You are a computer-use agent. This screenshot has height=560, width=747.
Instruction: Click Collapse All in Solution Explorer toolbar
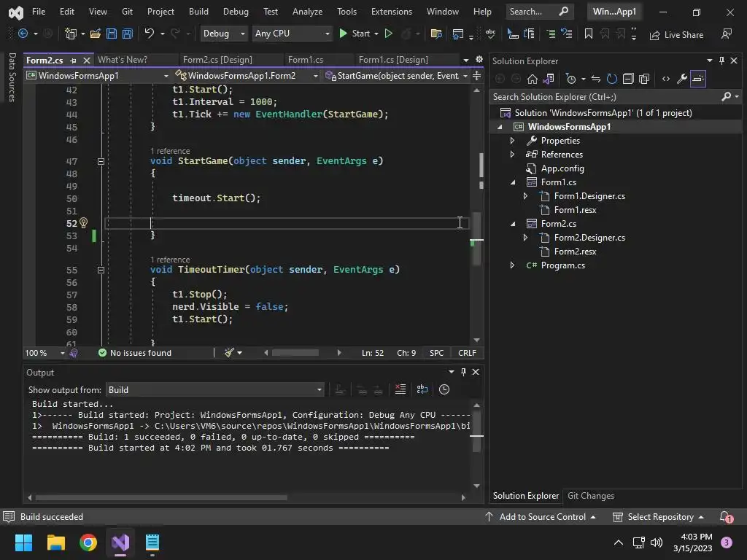(628, 79)
